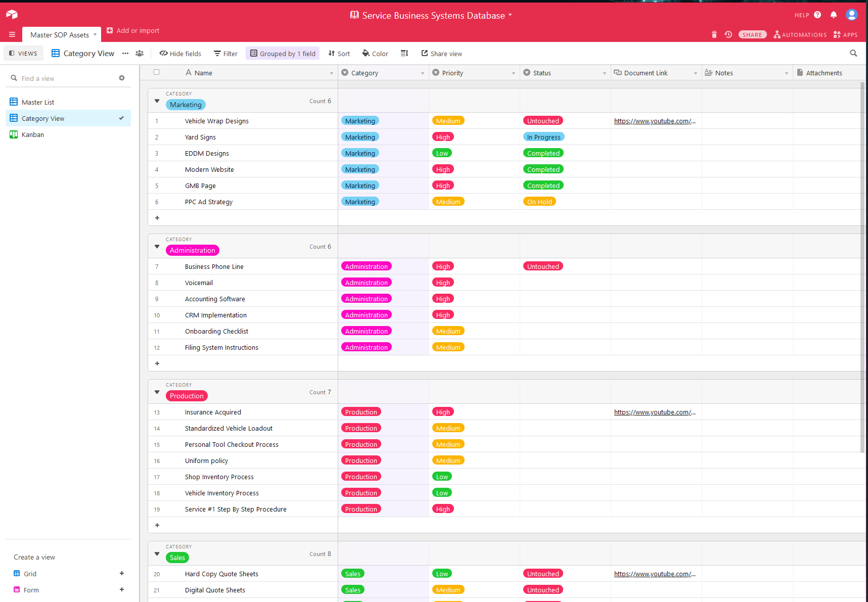The image size is (868, 602).
Task: Switch to the Kanban view
Action: (33, 135)
